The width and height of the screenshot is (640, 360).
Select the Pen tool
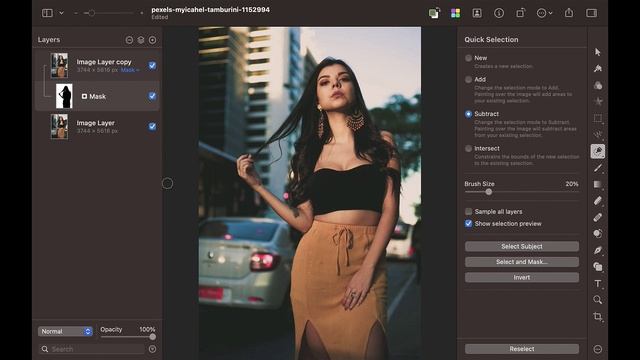pos(598,250)
